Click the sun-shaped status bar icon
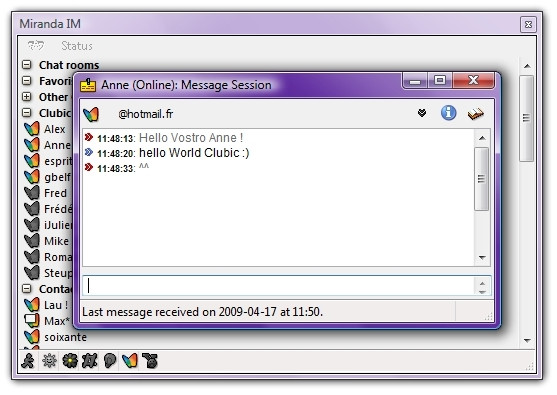 [x=49, y=361]
